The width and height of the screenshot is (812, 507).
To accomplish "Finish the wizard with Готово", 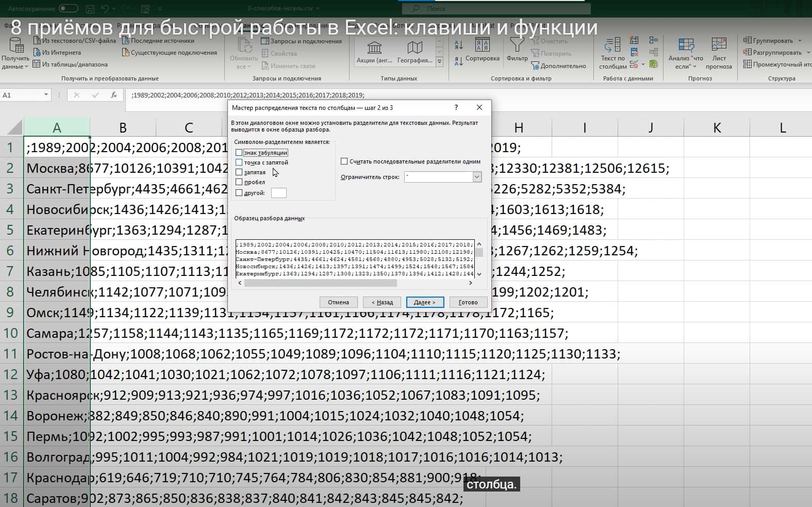I will pyautogui.click(x=468, y=302).
